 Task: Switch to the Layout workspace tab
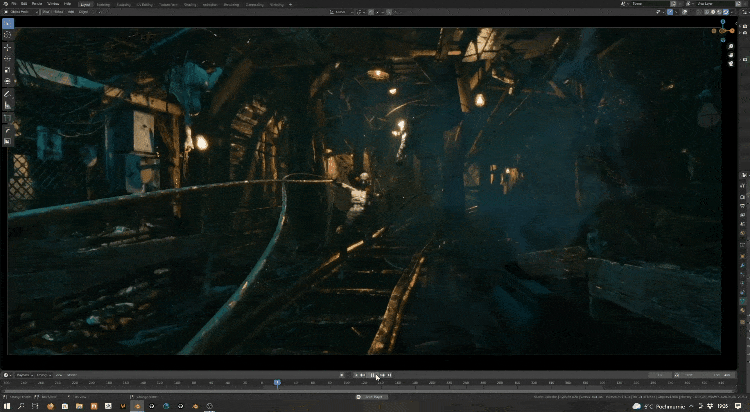[85, 4]
